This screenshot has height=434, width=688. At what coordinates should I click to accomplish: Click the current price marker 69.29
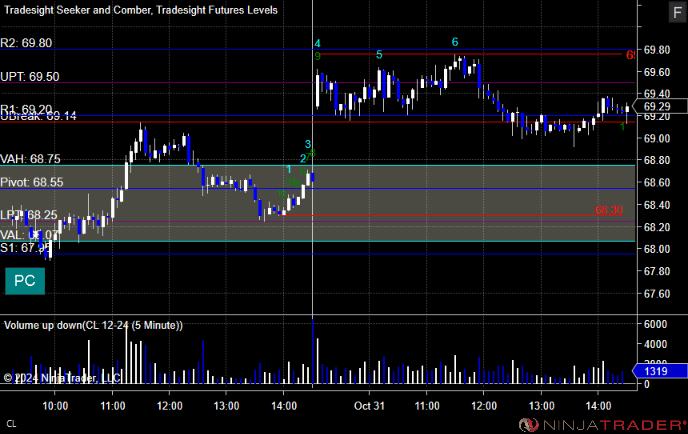pyautogui.click(x=660, y=107)
